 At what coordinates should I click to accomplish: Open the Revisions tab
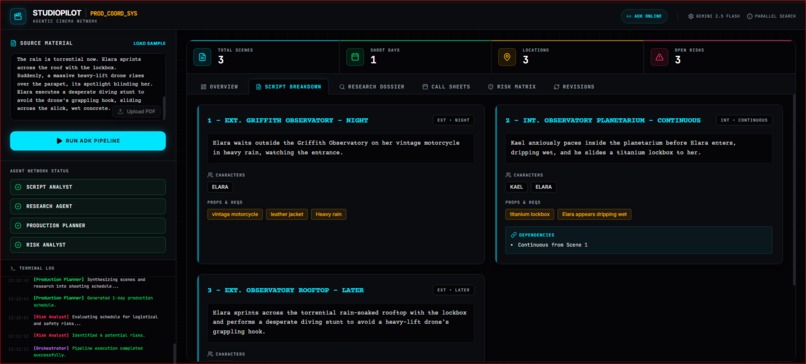point(574,87)
